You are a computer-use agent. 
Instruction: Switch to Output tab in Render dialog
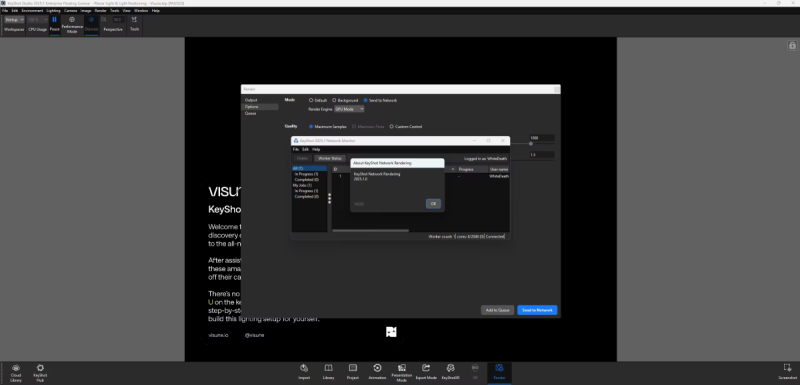[x=251, y=100]
